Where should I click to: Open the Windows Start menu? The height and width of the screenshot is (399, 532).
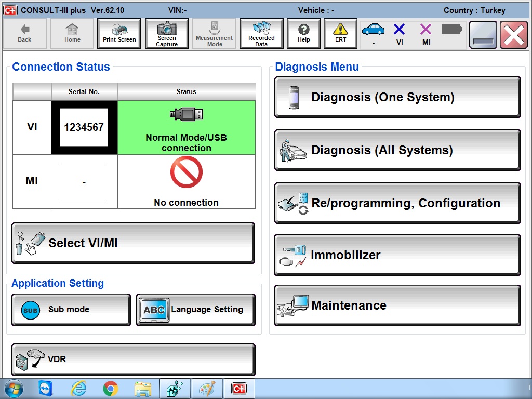(x=14, y=389)
